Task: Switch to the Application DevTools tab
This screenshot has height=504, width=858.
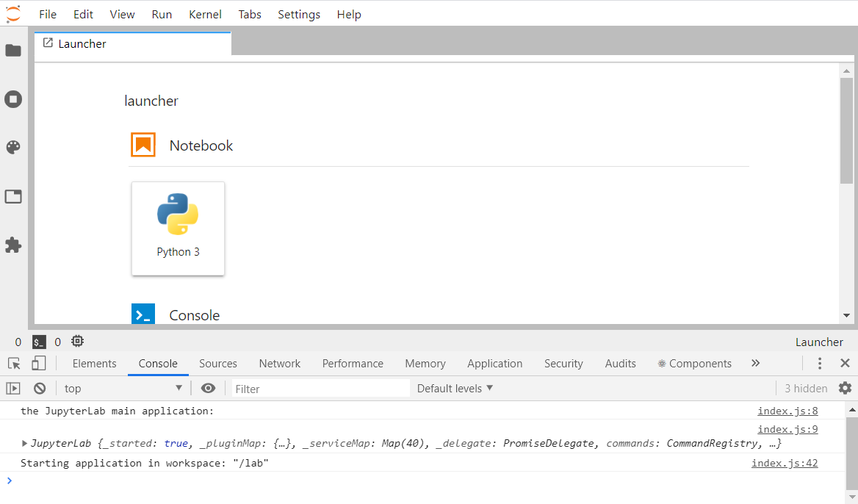Action: pos(494,364)
